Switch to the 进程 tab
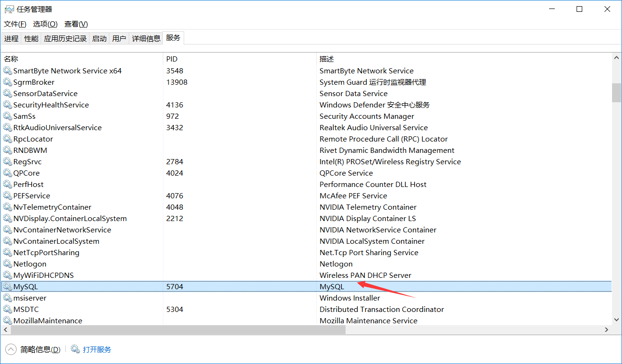 pyautogui.click(x=11, y=39)
